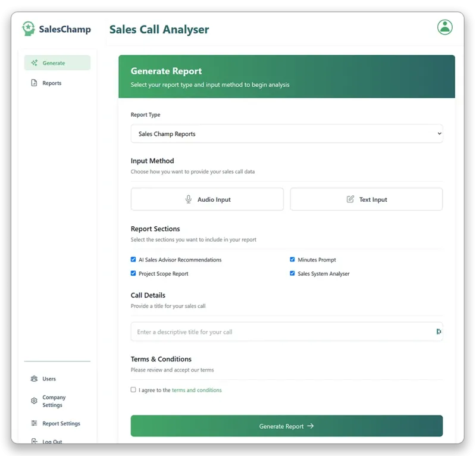Choose the Text Input method button
The height and width of the screenshot is (456, 476).
[367, 199]
